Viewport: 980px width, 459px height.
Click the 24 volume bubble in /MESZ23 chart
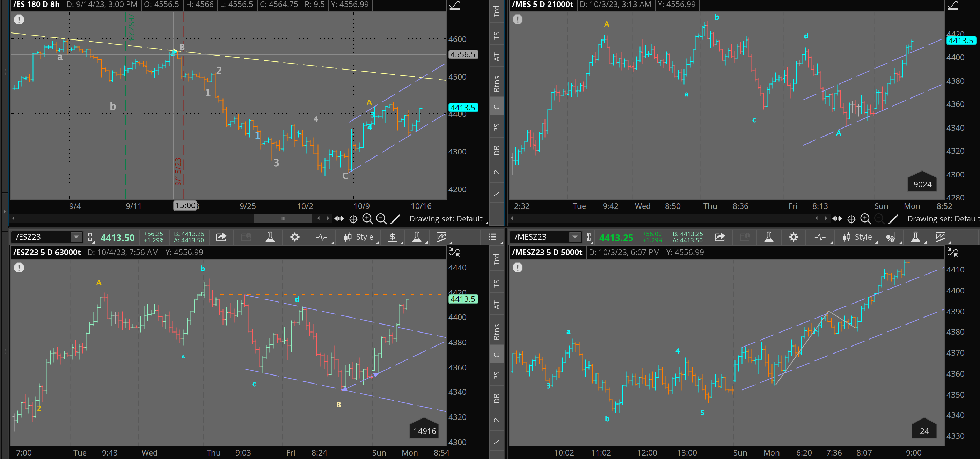click(924, 429)
